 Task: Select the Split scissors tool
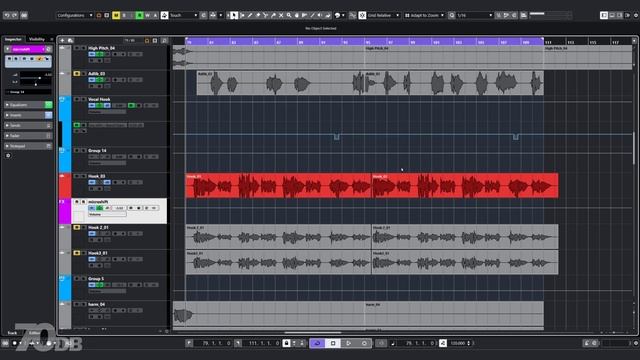tap(265, 15)
